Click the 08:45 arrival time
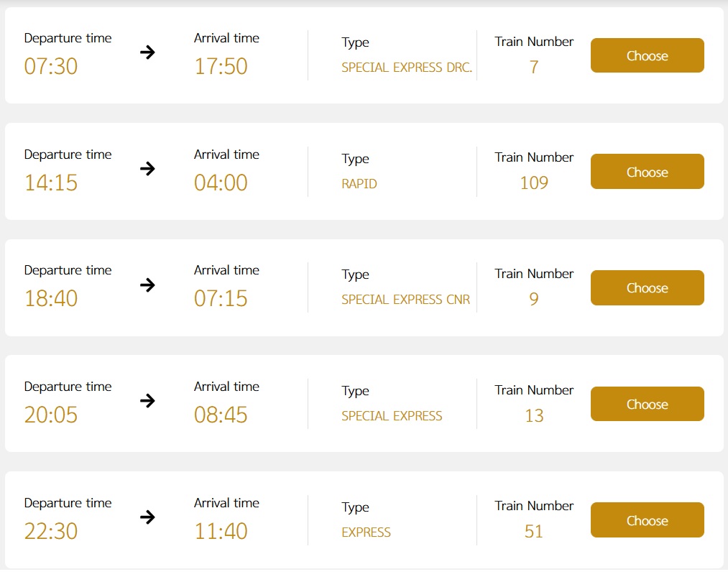Screen dimensions: 728x577 pyautogui.click(x=221, y=415)
